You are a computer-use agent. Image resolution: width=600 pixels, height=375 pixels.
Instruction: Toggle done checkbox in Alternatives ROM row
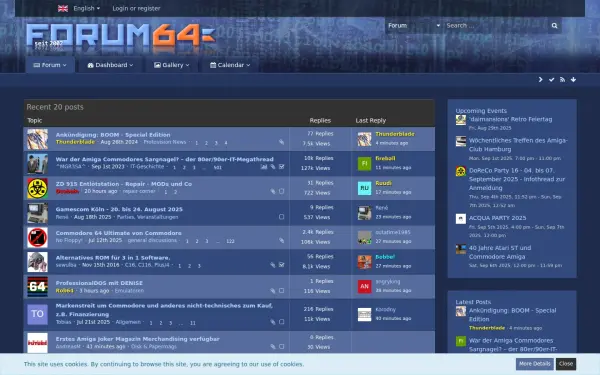pyautogui.click(x=282, y=265)
